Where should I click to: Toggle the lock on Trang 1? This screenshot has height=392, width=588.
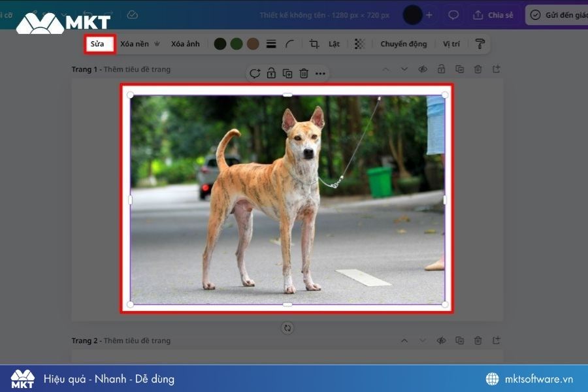click(x=442, y=69)
